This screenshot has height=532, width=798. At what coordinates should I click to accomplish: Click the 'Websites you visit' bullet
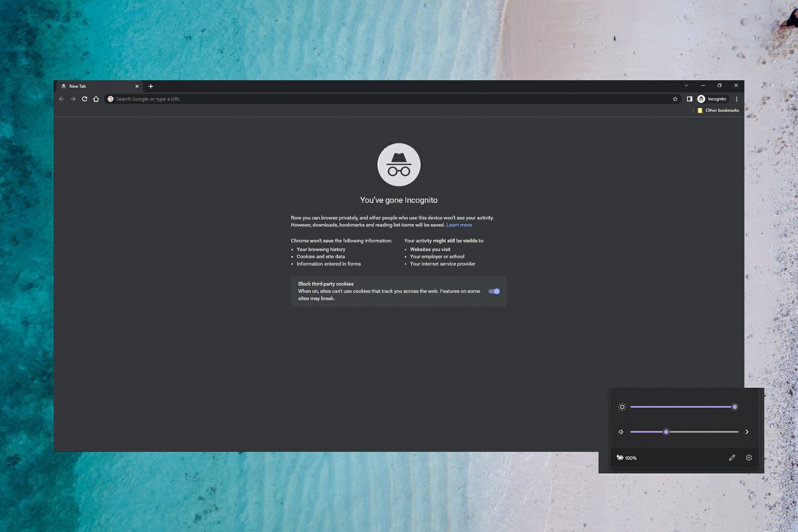(430, 249)
